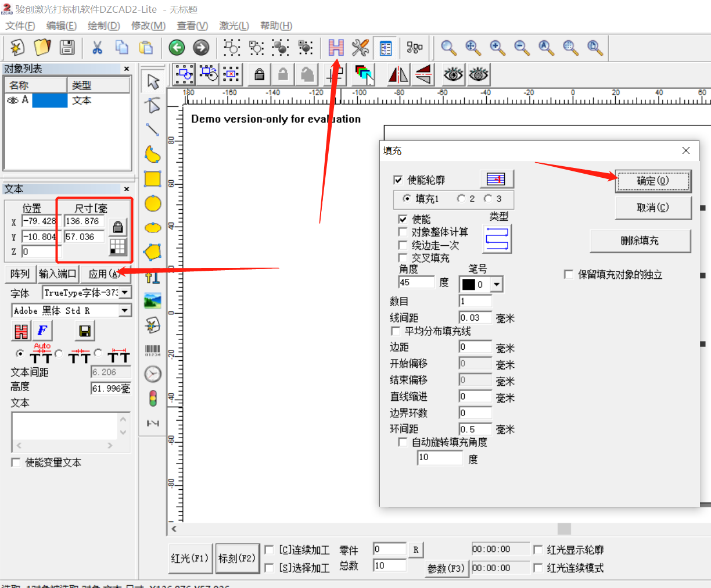Click the 删除填充 button
Screen dimensions: 711x588
[x=640, y=241]
